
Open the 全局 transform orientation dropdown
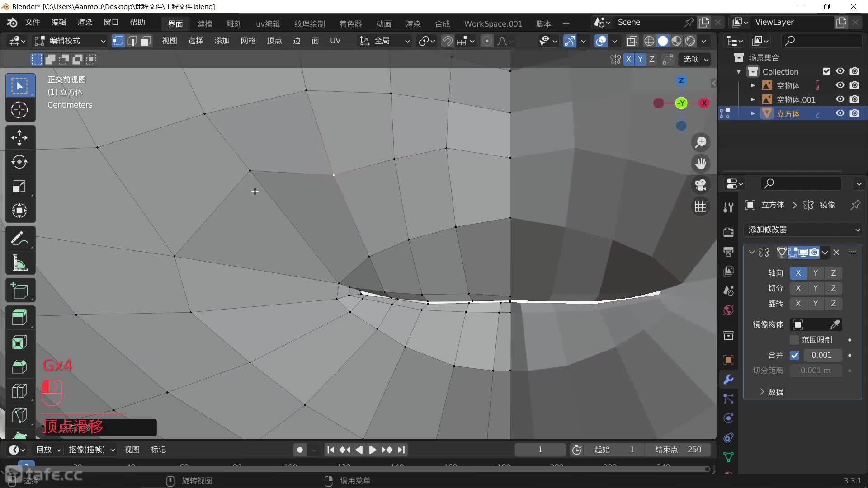tap(384, 41)
